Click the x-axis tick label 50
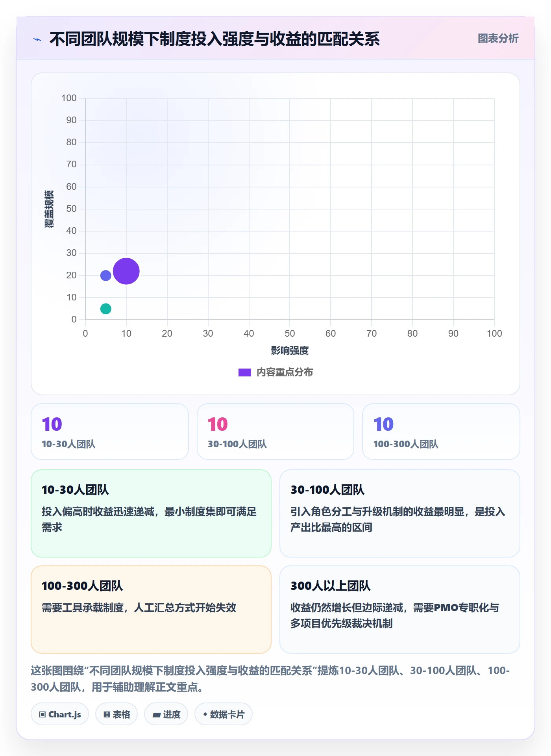 (290, 334)
